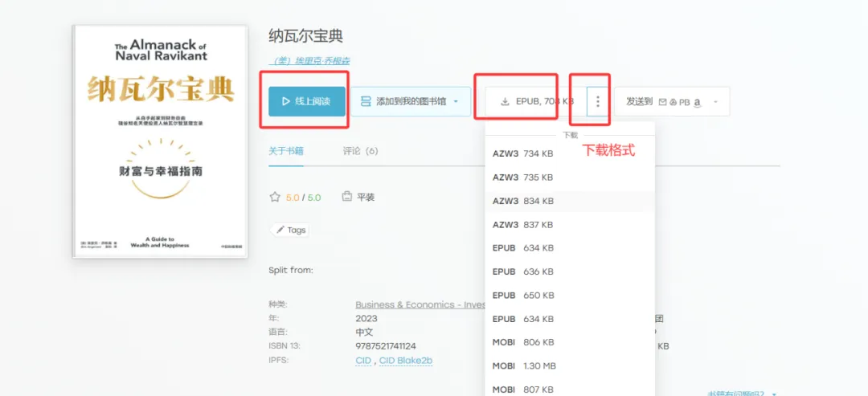Click the 'Split from:' label

pyautogui.click(x=291, y=271)
